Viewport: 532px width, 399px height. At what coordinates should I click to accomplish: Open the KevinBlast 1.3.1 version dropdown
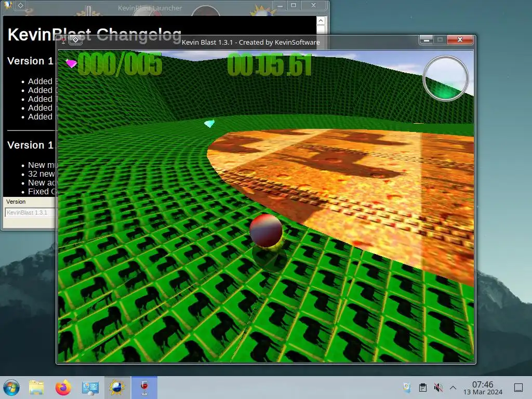coord(30,212)
